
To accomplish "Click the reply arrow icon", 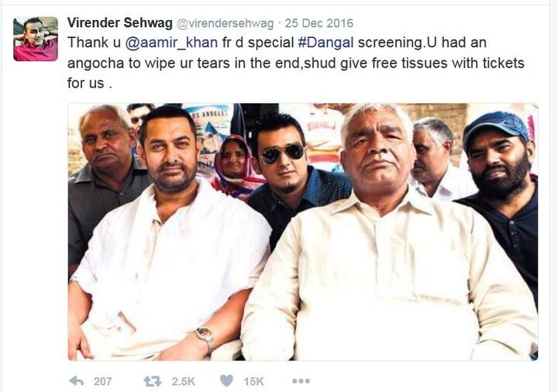I will coord(77,381).
